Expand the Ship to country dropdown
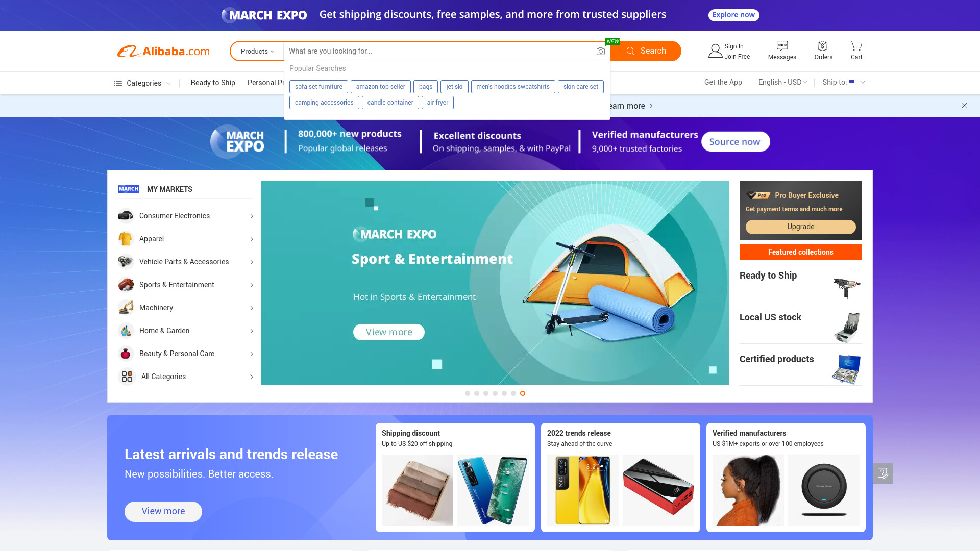 pyautogui.click(x=844, y=82)
